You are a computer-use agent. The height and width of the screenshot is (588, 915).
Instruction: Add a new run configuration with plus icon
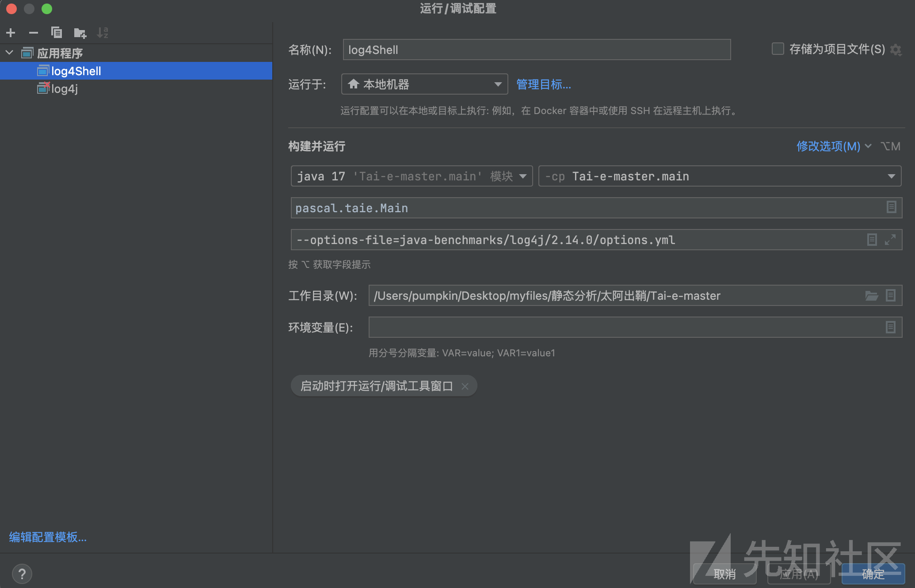10,32
